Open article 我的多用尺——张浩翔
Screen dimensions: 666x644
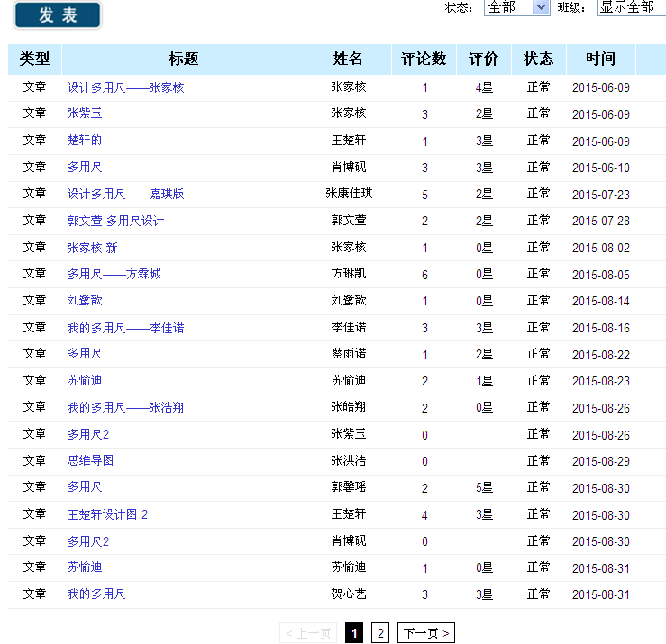point(125,407)
